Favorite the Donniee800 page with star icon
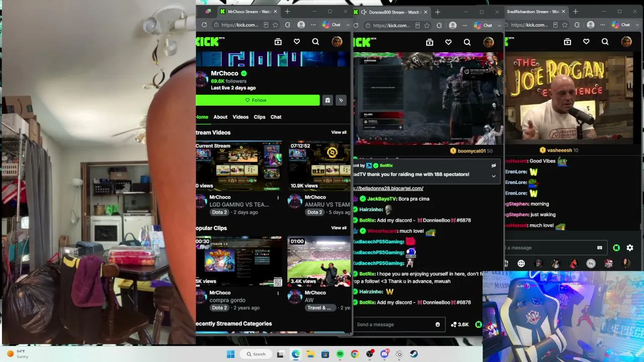Screen dimensions: 644x362 (427, 25)
